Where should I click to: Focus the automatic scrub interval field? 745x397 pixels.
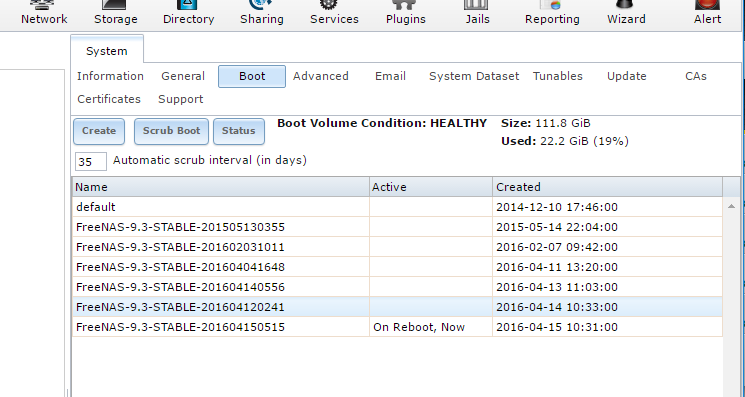point(91,161)
